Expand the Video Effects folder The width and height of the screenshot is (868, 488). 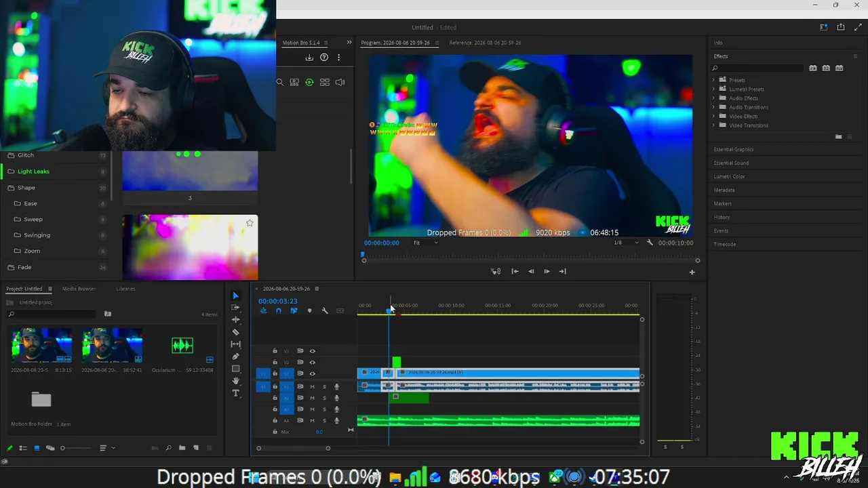click(x=713, y=116)
